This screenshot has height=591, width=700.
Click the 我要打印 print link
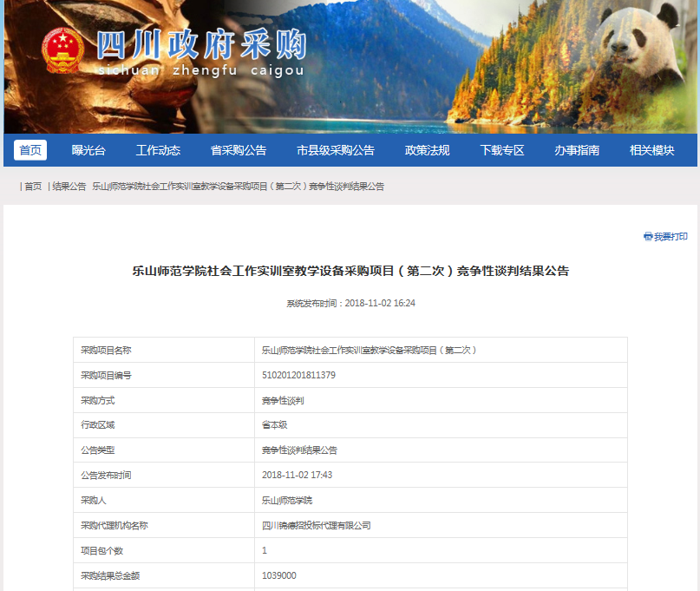[x=671, y=236]
